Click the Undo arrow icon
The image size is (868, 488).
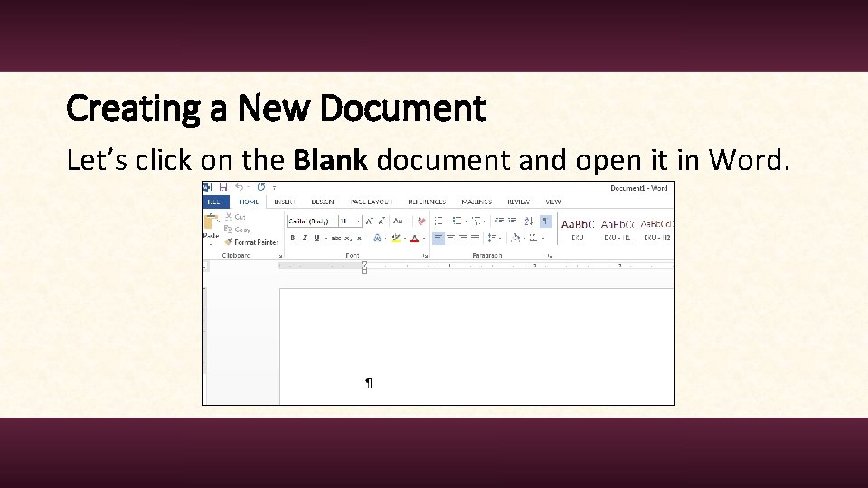239,188
